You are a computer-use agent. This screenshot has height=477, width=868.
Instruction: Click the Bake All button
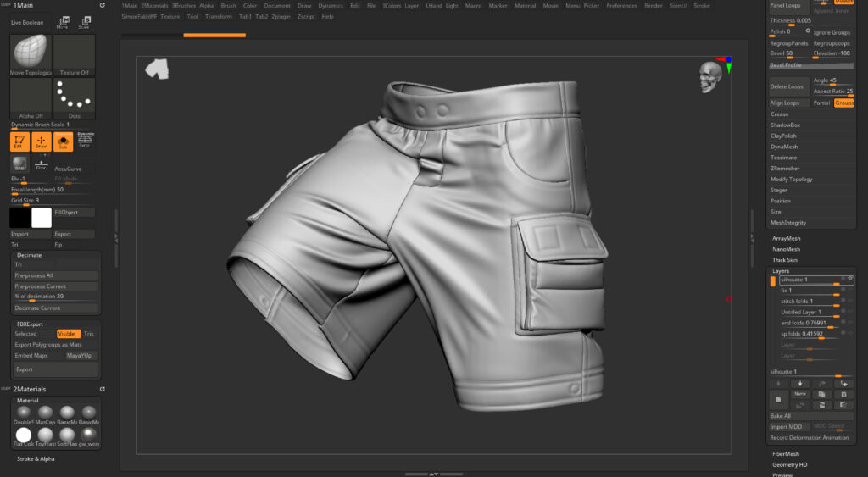[811, 416]
